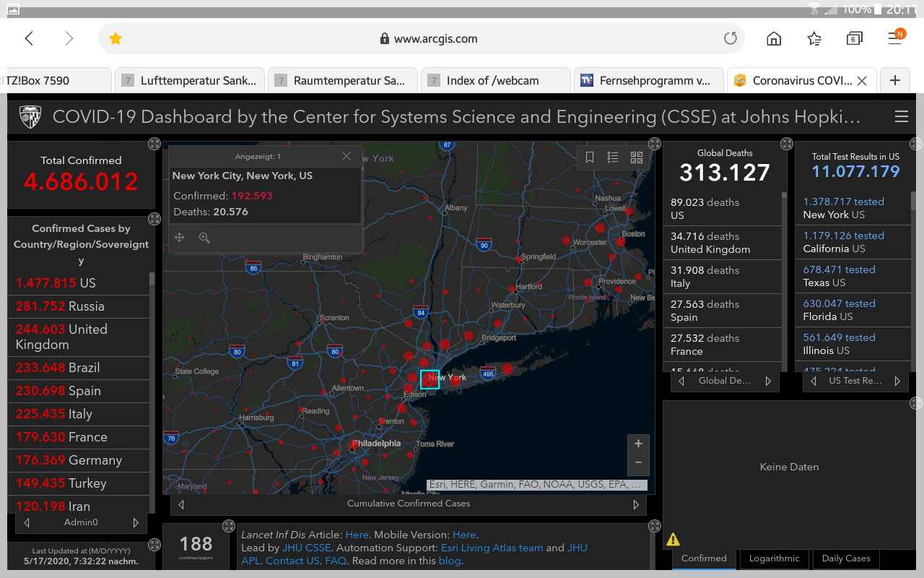Screen dimensions: 924x578
Task: Open the basemap gallery grid icon
Action: [x=637, y=158]
